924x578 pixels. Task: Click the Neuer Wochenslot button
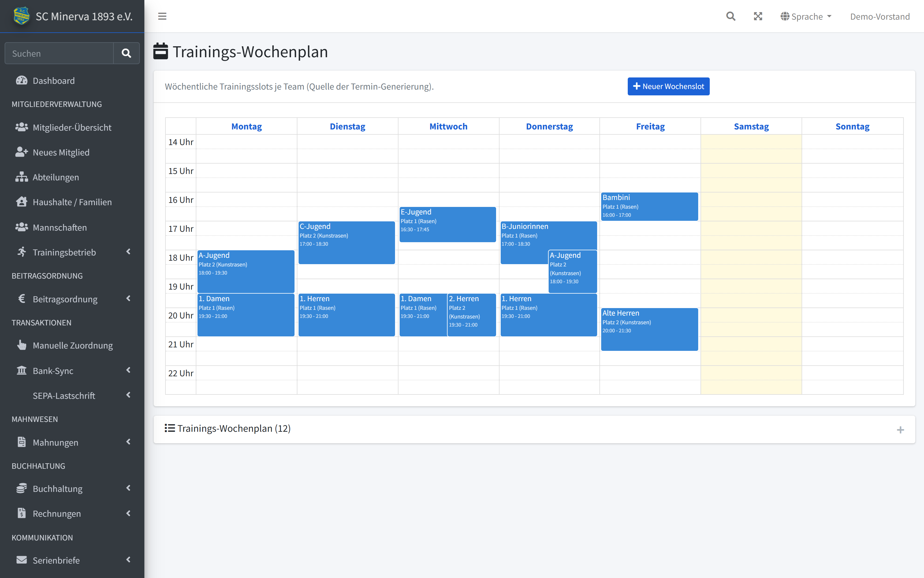[x=668, y=86]
